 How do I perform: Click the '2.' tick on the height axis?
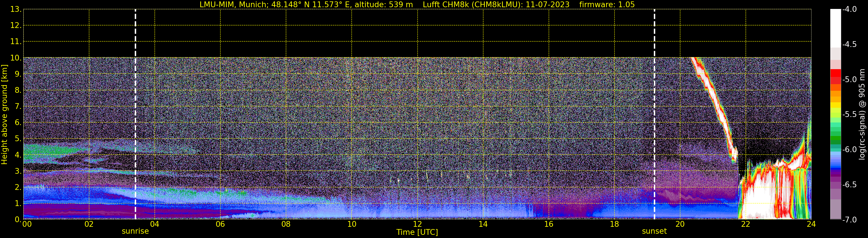pos(18,188)
